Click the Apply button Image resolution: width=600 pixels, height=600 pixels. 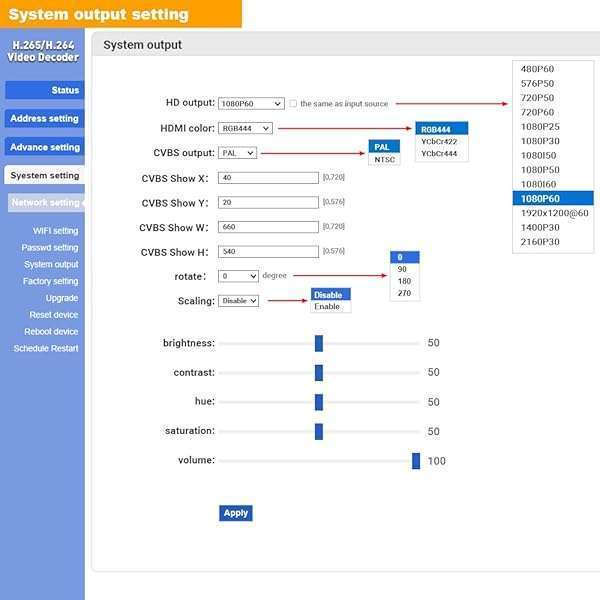pyautogui.click(x=235, y=513)
